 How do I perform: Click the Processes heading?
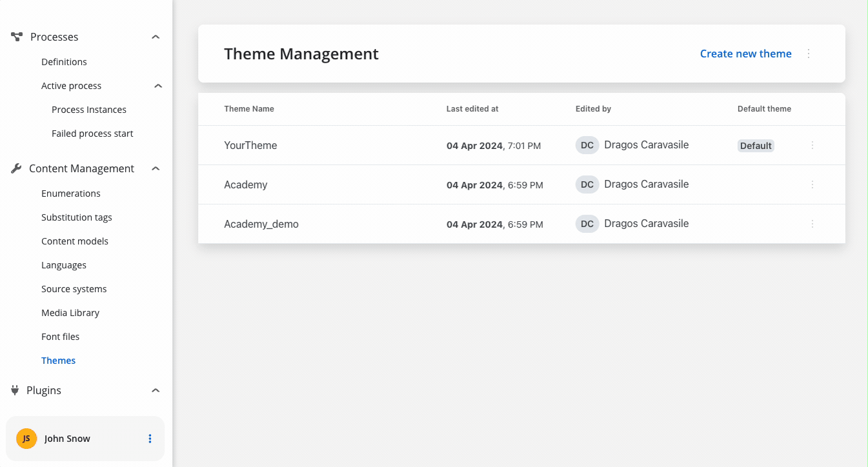pos(54,37)
